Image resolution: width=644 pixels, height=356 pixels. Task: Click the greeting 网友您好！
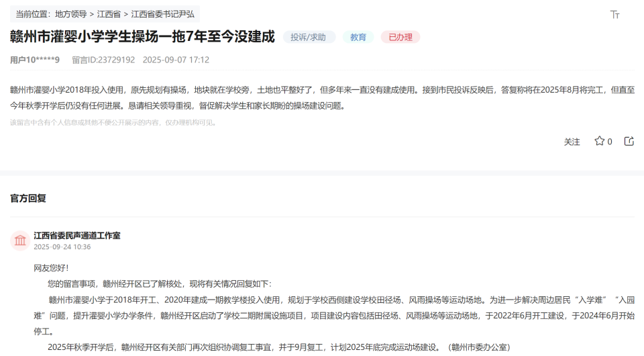pyautogui.click(x=52, y=268)
